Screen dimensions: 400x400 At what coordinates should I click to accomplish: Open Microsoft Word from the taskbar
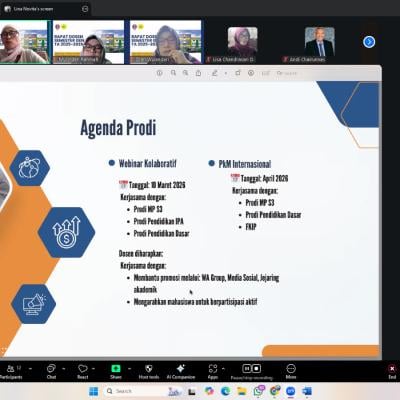coord(307,391)
